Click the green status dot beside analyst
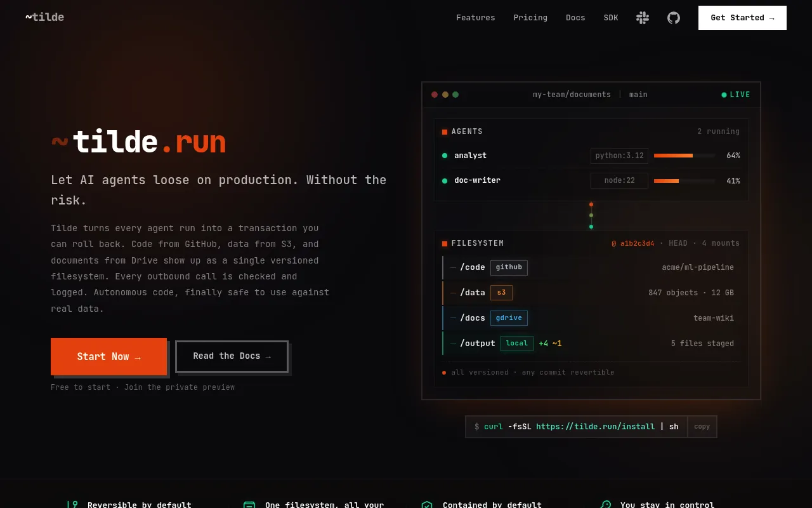The image size is (812, 508). coord(445,156)
